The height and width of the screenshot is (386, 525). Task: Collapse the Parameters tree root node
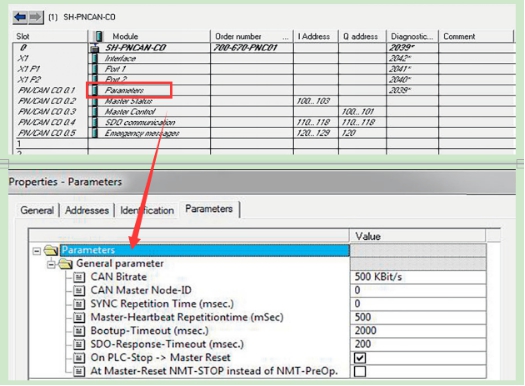[37, 251]
